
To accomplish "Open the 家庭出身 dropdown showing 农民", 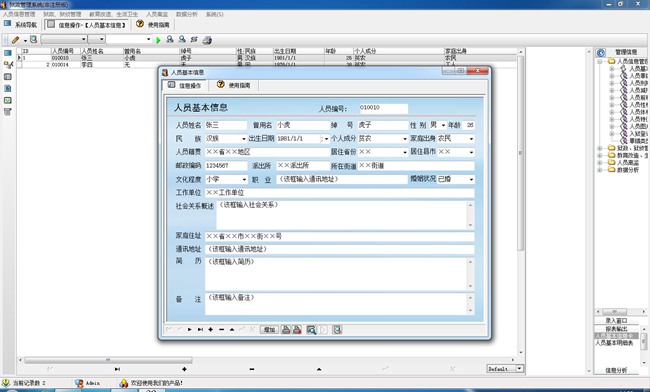I will [471, 139].
